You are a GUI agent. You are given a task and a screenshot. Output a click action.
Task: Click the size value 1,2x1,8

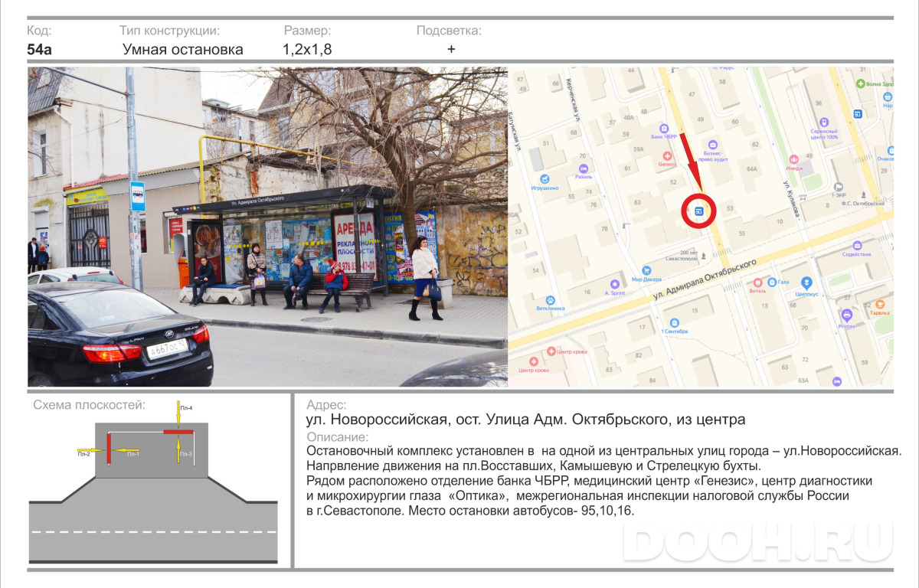[307, 50]
